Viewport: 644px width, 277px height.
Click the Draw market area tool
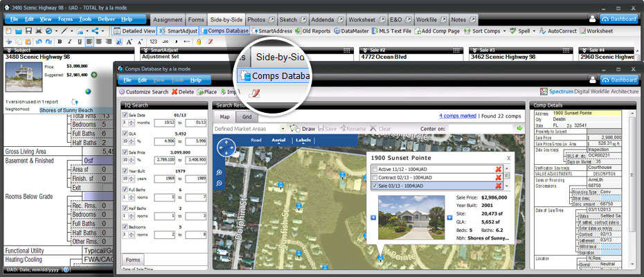click(303, 129)
